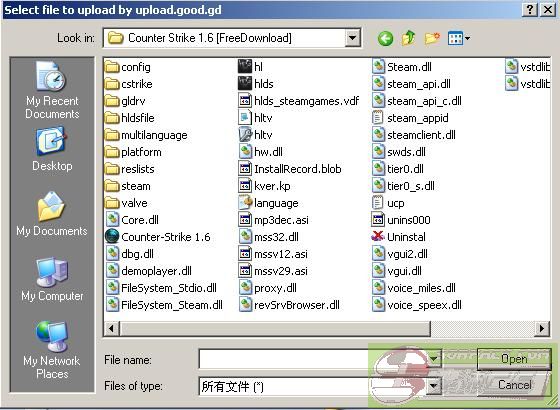Select vgui2.dll file
Image resolution: width=560 pixels, height=410 pixels.
click(x=400, y=254)
